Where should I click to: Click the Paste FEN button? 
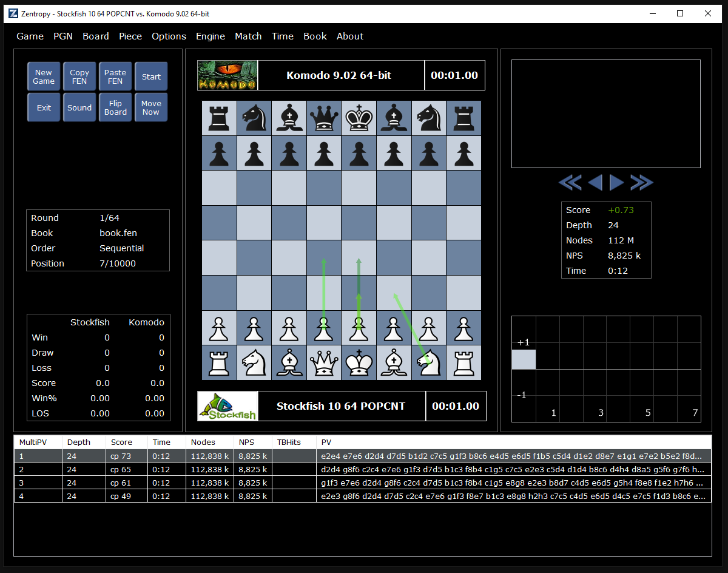[x=115, y=76]
